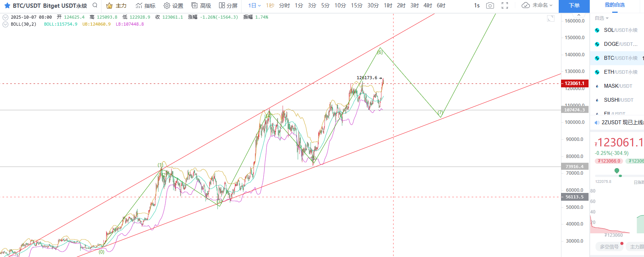Open the 1日 timeframe dropdown
Screen dimensions: 644x257
(x=254, y=5)
